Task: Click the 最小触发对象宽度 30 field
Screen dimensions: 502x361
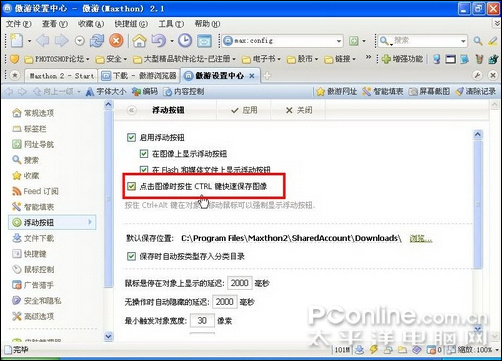Action: click(x=202, y=321)
